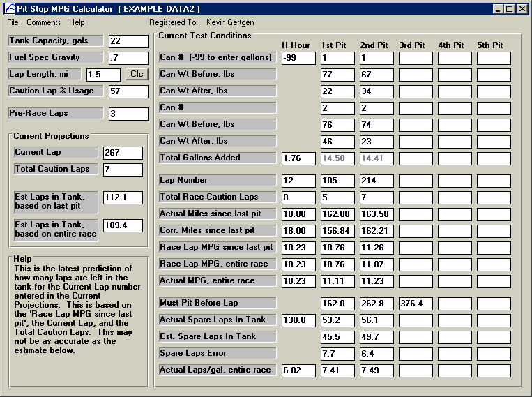
Task: Click the 'Corr. Miles since last pit' label
Action: point(218,230)
